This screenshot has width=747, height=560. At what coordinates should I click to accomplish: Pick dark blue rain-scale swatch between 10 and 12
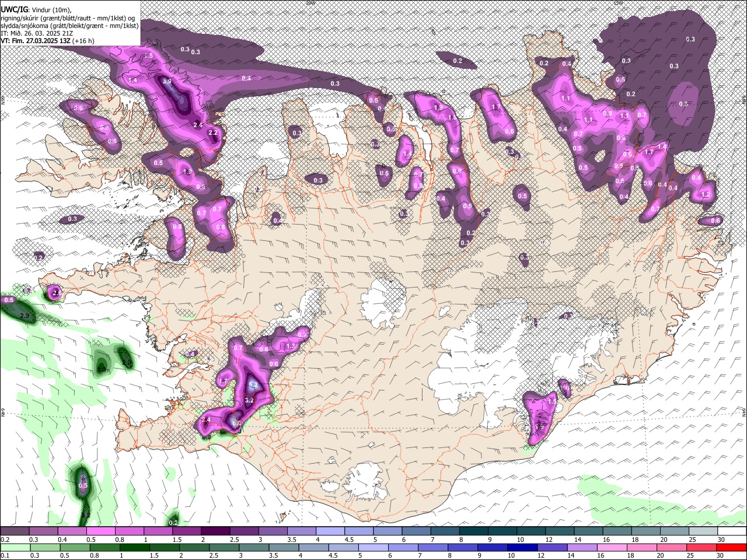[522, 547]
